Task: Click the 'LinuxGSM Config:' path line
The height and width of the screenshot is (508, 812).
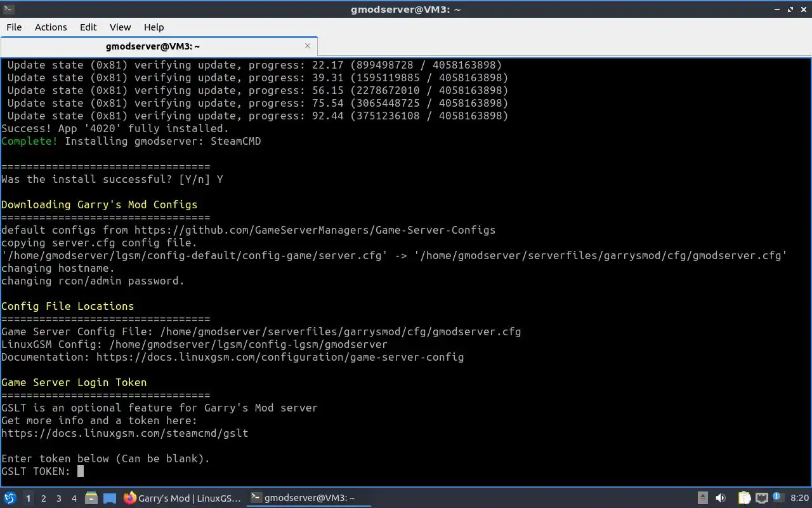Action: (x=194, y=344)
